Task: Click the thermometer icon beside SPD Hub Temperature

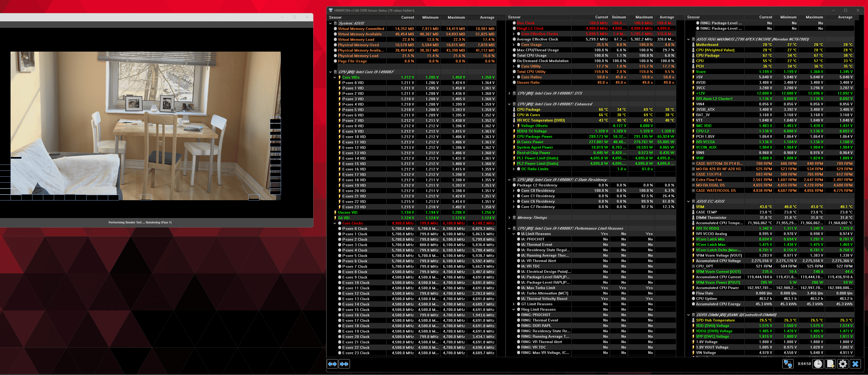Action: pyautogui.click(x=693, y=320)
